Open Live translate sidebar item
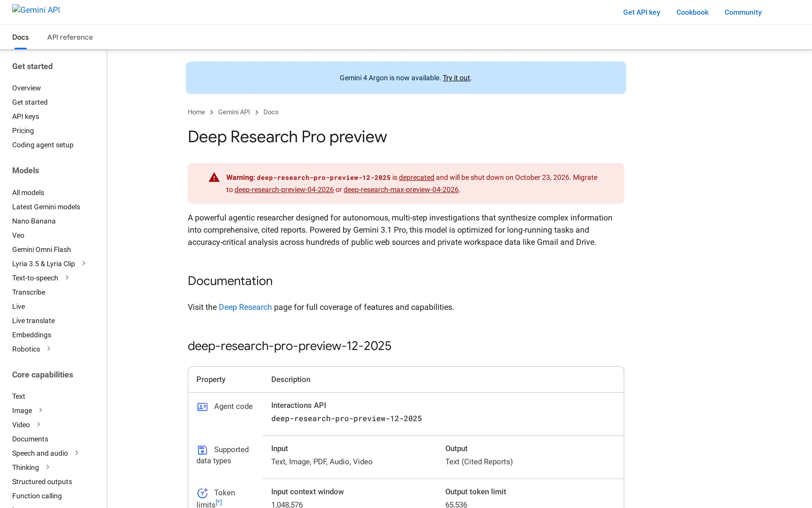Screen dimensions: 812x508 pos(33,321)
